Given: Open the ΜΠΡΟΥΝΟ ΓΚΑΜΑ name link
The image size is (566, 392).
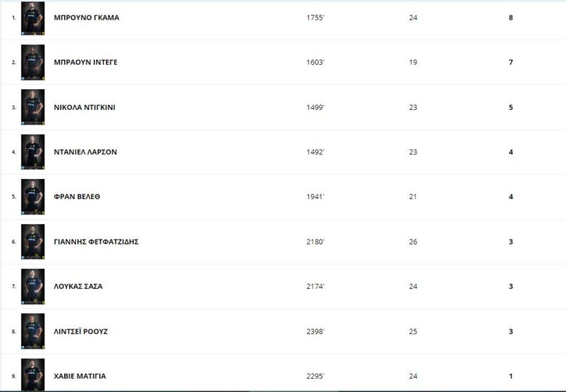Looking at the screenshot, I should click(x=86, y=18).
